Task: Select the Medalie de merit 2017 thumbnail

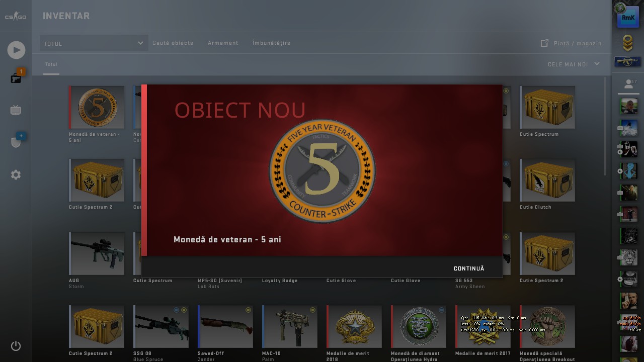Action: 483,326
